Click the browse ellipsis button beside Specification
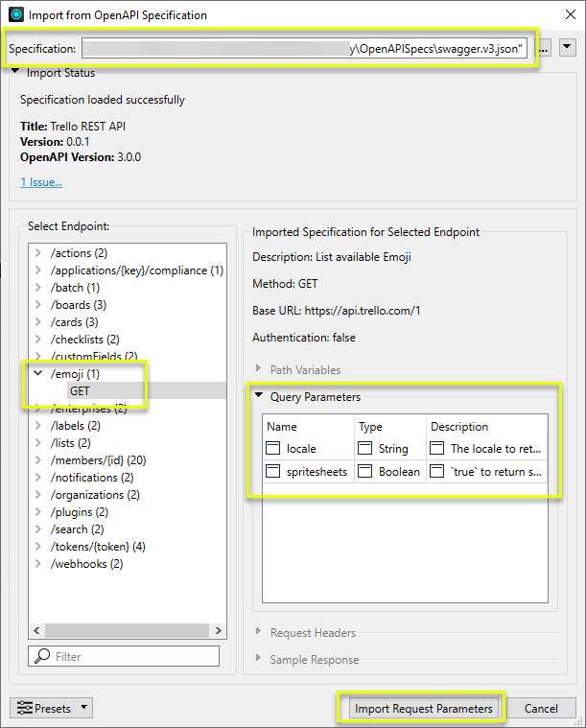586x728 pixels. click(544, 48)
